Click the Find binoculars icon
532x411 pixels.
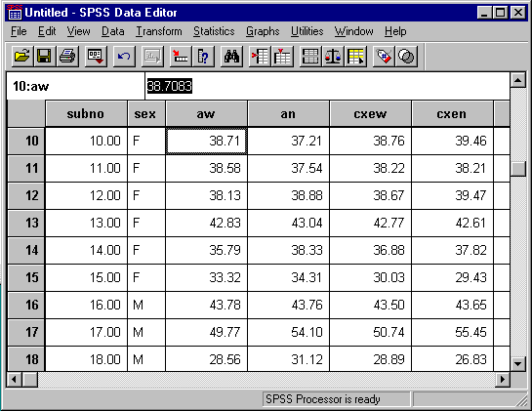pyautogui.click(x=231, y=56)
